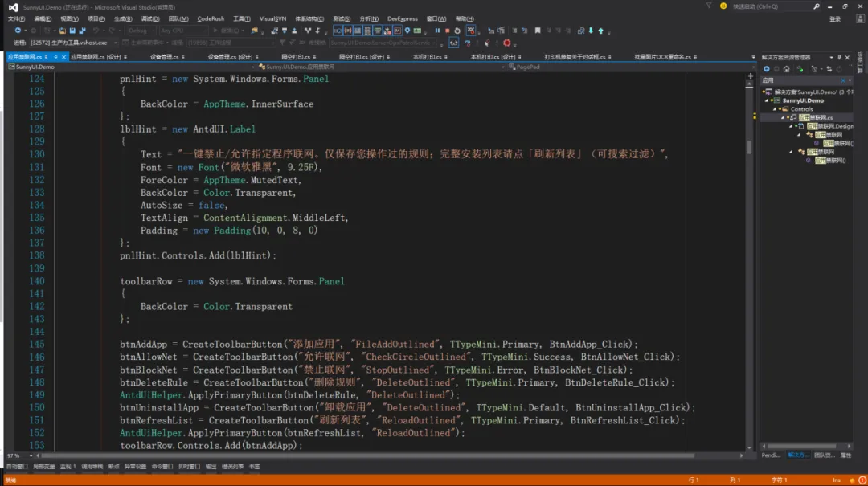Open the CodeRush menu
This screenshot has width=868, height=486.
pos(211,18)
